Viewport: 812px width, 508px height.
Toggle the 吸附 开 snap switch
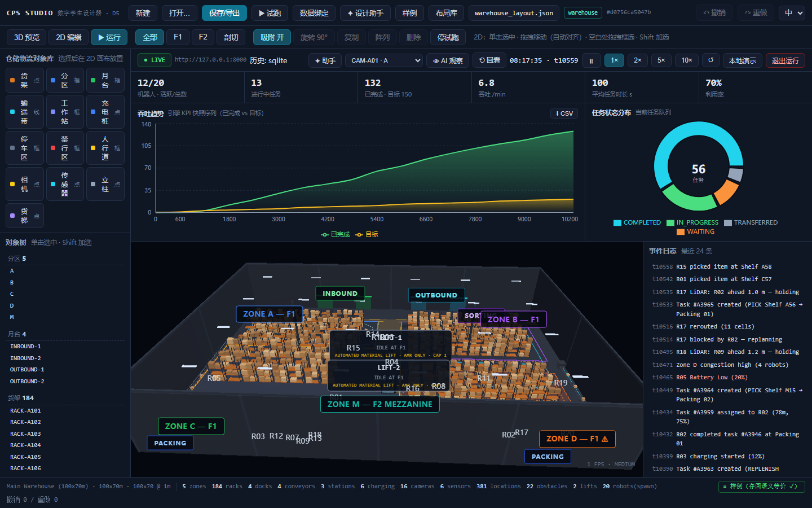[272, 37]
